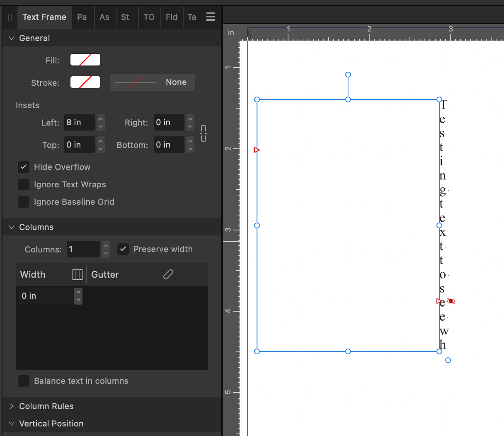Click the gutter link icon beside Gutter
This screenshot has width=504, height=436.
pyautogui.click(x=167, y=274)
